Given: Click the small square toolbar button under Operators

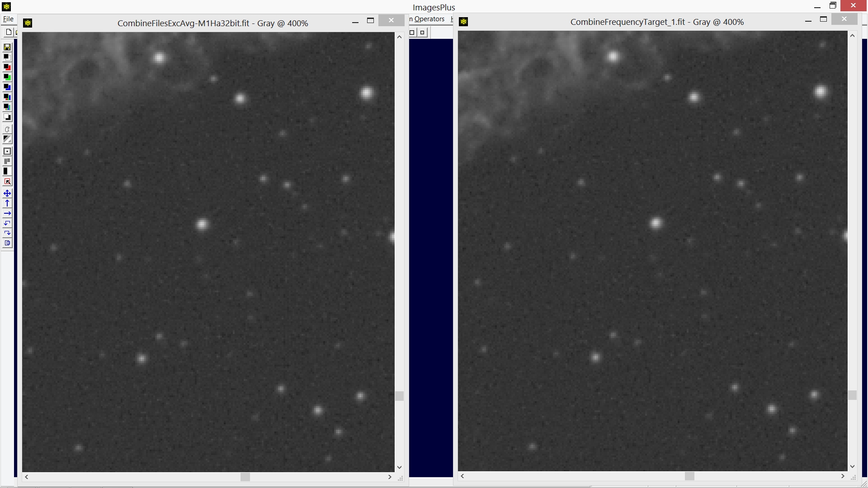Looking at the screenshot, I should tap(422, 32).
